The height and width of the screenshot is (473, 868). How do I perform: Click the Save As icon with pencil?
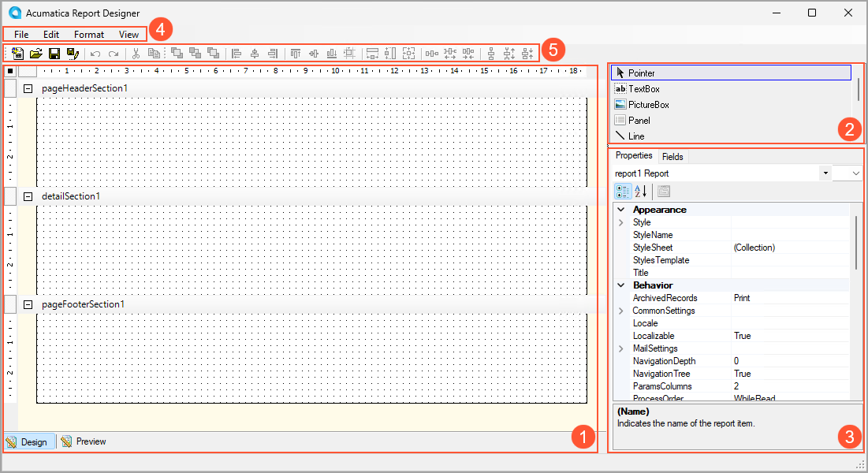coord(73,53)
